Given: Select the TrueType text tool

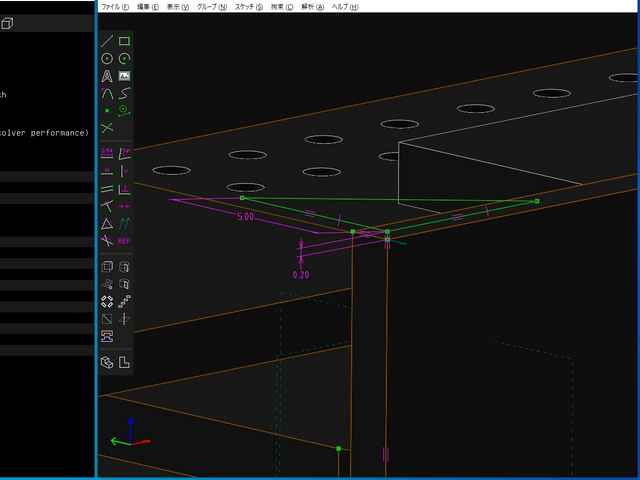Looking at the screenshot, I should pos(107,76).
